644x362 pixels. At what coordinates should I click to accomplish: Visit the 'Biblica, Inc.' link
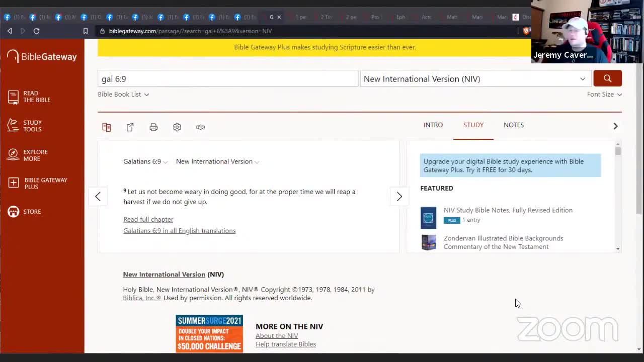point(142,298)
